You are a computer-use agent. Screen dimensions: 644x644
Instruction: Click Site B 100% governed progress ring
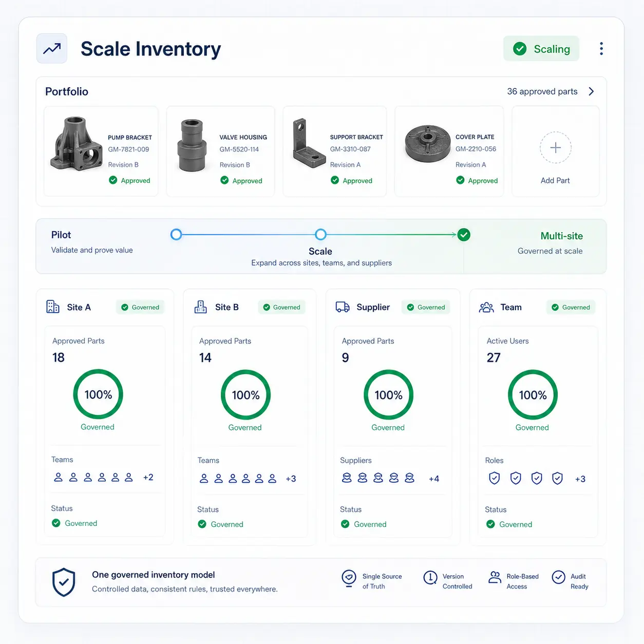point(245,395)
